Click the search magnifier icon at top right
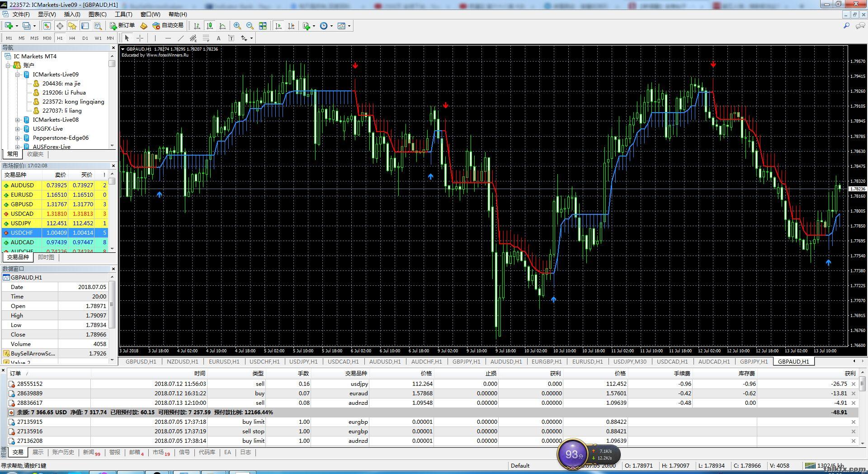This screenshot has height=474, width=868. click(x=846, y=26)
